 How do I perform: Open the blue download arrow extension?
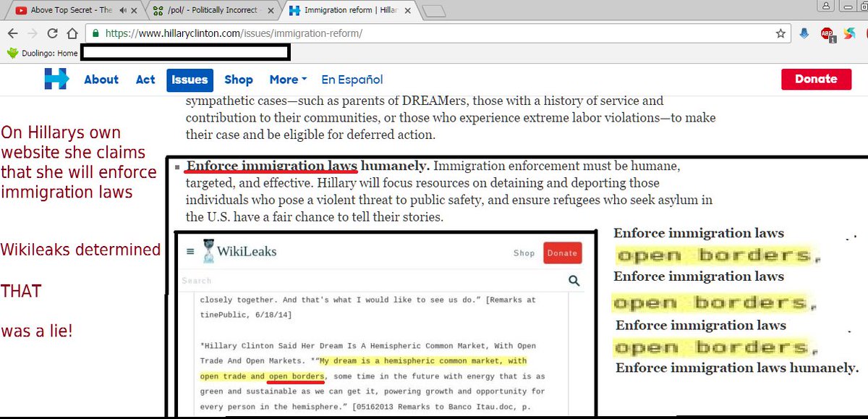(x=804, y=33)
